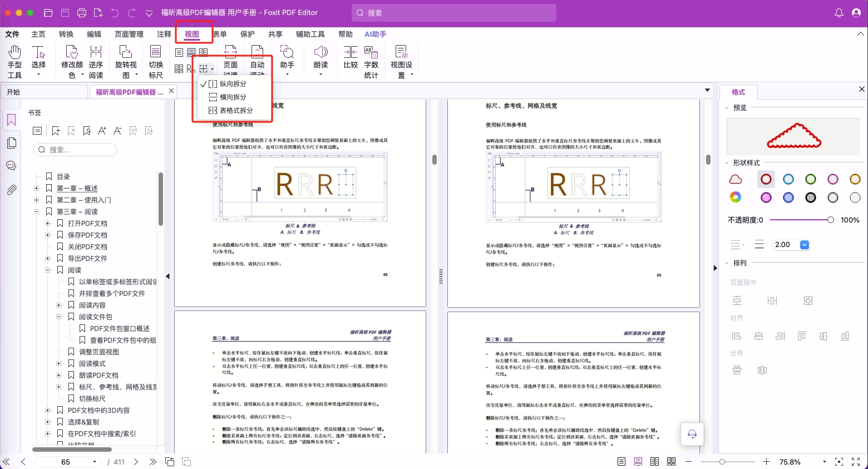Select continuous page view in status bar
This screenshot has width=868, height=469.
tap(638, 462)
